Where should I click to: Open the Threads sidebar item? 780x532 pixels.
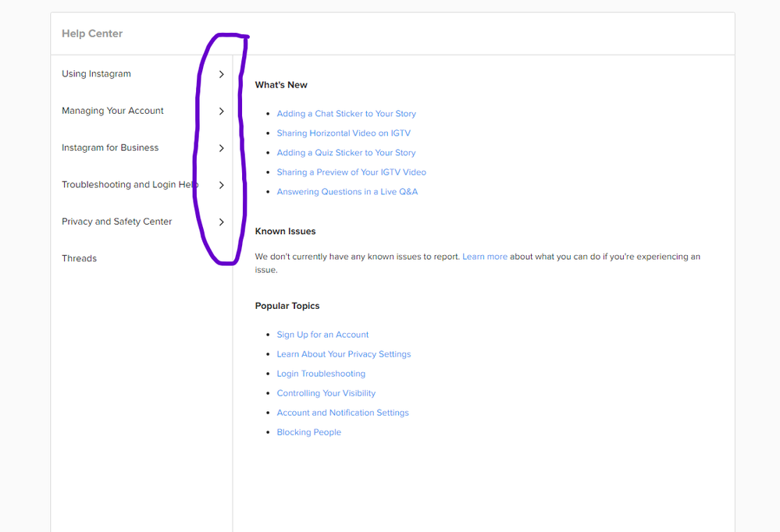click(x=79, y=258)
